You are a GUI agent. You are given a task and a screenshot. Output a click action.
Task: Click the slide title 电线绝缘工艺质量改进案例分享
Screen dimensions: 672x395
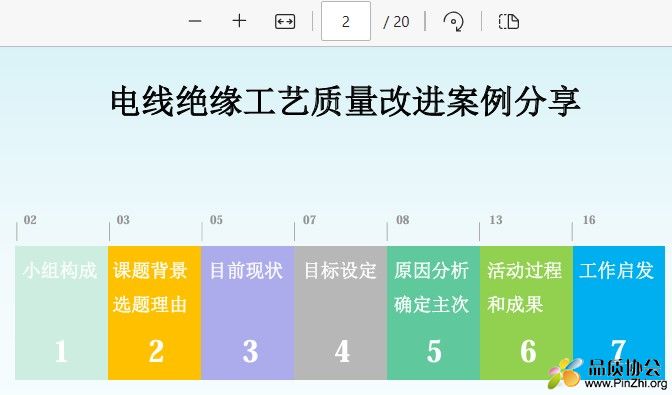[x=345, y=101]
